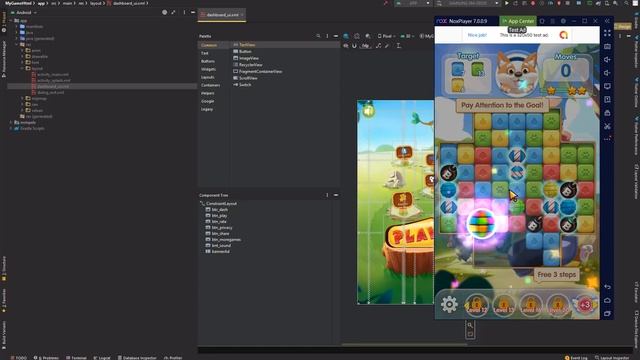
Task: Click expand all icon in Project panel
Action: [x=173, y=12]
